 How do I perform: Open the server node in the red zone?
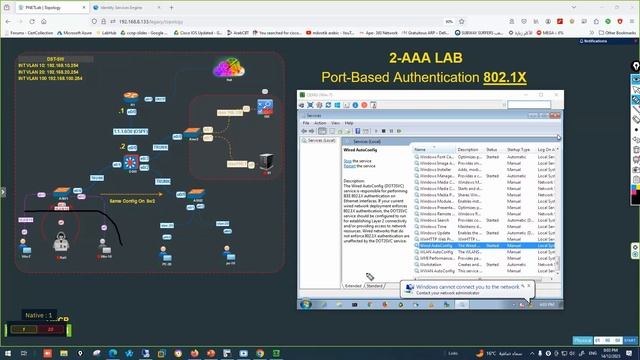coord(266,162)
